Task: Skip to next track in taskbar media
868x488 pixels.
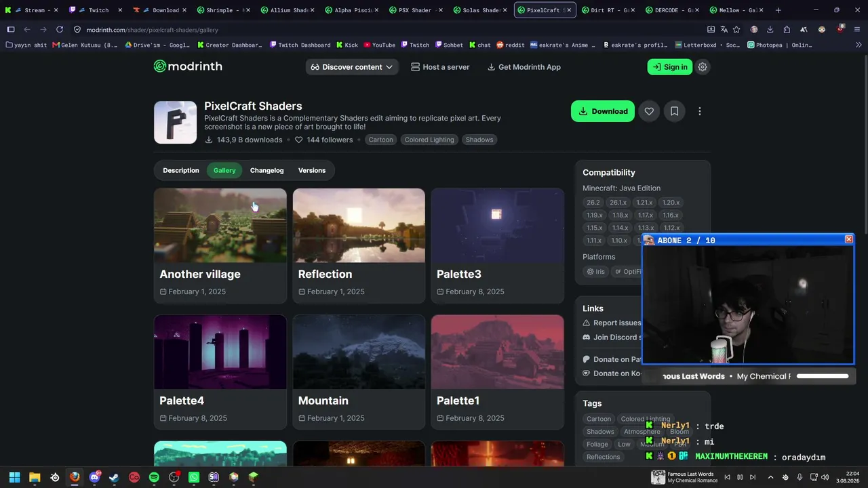Action: point(753,477)
